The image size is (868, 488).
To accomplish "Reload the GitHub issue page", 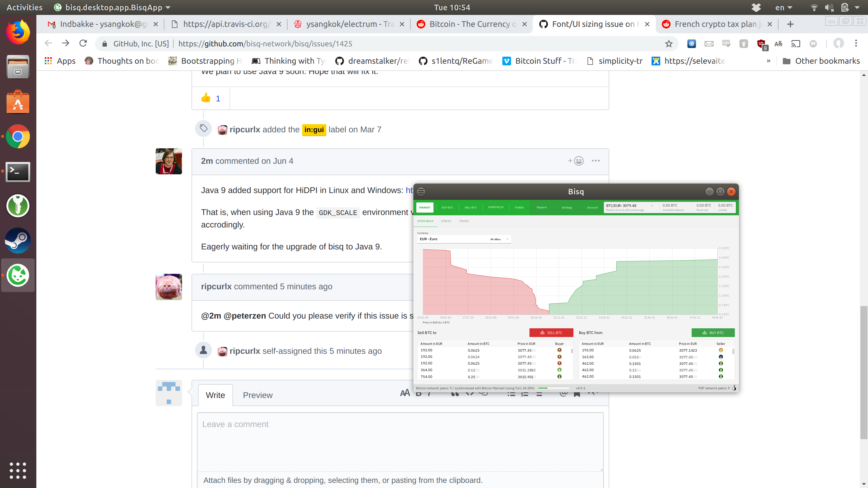I will (83, 43).
